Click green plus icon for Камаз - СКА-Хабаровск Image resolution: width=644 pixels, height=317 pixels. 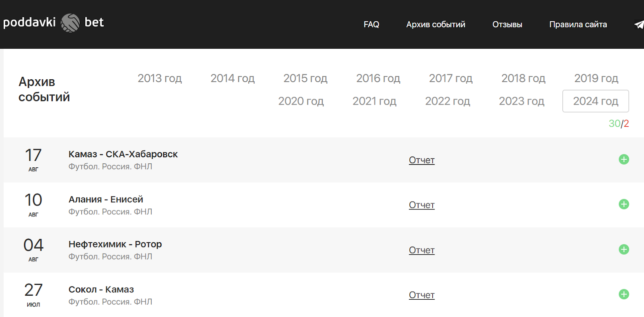point(623,160)
